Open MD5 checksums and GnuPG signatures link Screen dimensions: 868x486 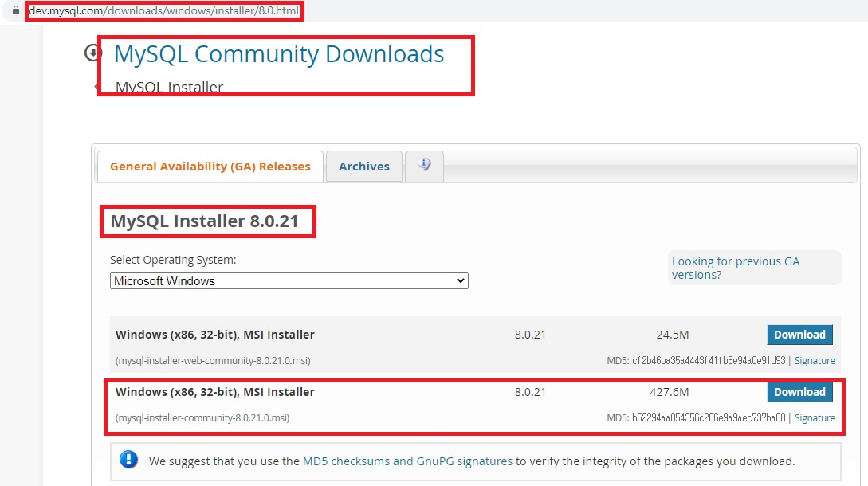click(407, 461)
